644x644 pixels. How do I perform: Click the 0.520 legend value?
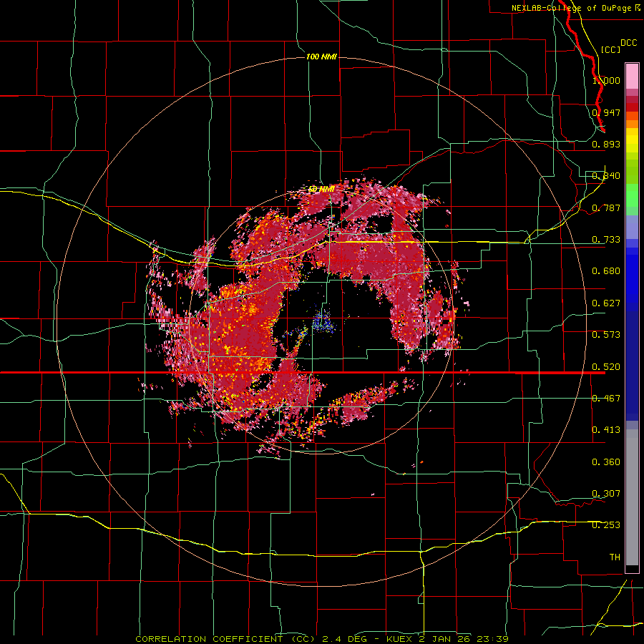tap(606, 367)
